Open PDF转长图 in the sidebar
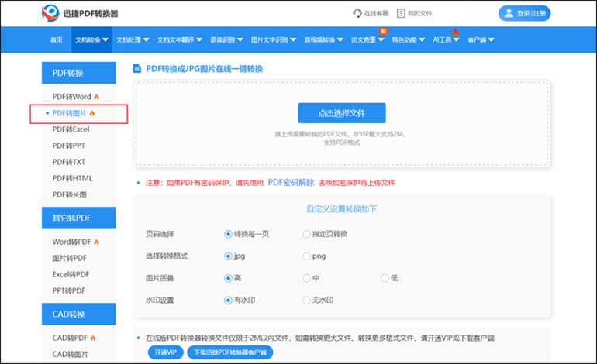The image size is (597, 364). coord(69,194)
